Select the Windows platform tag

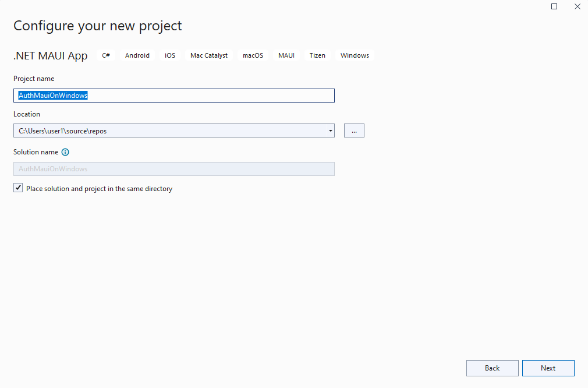354,55
